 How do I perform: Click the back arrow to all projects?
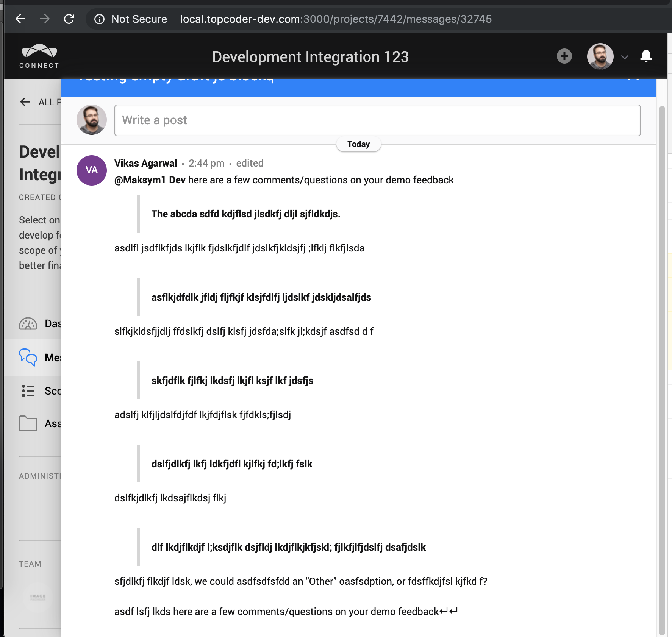click(25, 102)
